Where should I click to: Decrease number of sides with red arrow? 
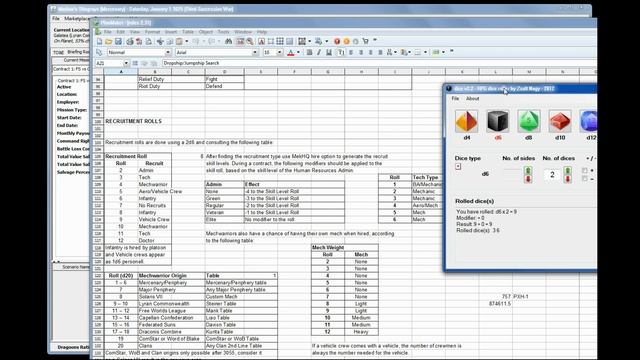pos(528,179)
